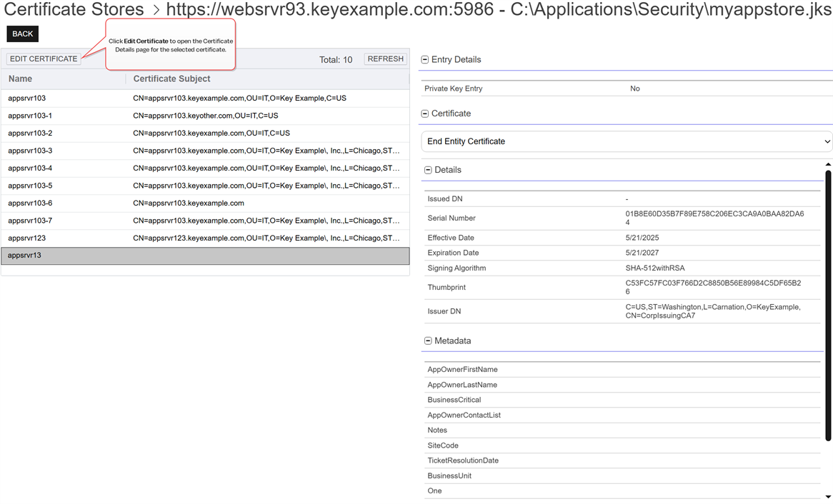Collapse the Certificate section
Screen dimensions: 833x504
click(425, 114)
